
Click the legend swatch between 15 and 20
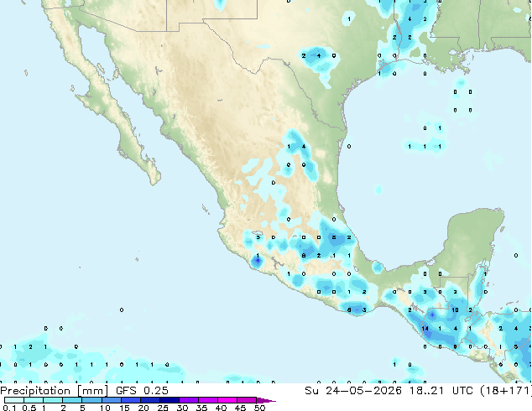(x=130, y=400)
